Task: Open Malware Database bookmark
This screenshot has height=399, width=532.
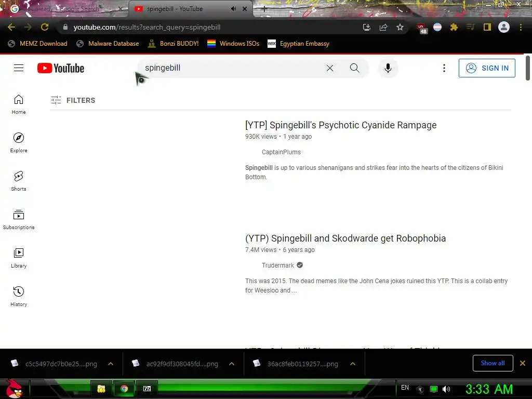Action: click(x=108, y=44)
